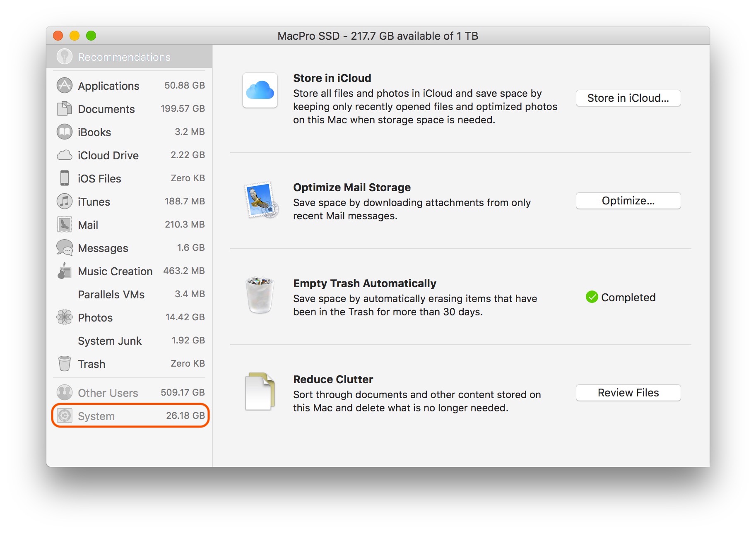This screenshot has height=533, width=756.
Task: Click the documents icon beside Reduce Clutter
Action: pyautogui.click(x=260, y=391)
